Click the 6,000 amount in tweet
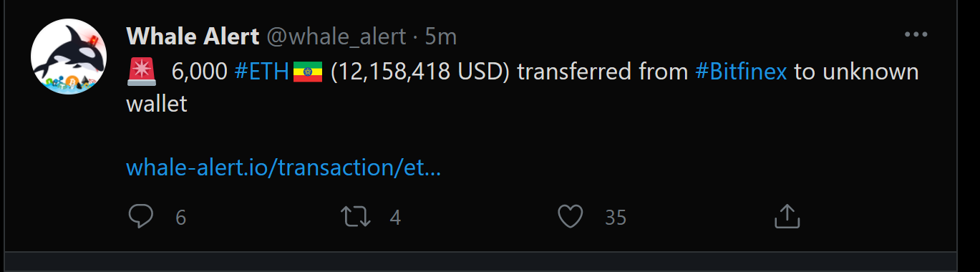This screenshot has width=980, height=272. pyautogui.click(x=199, y=72)
